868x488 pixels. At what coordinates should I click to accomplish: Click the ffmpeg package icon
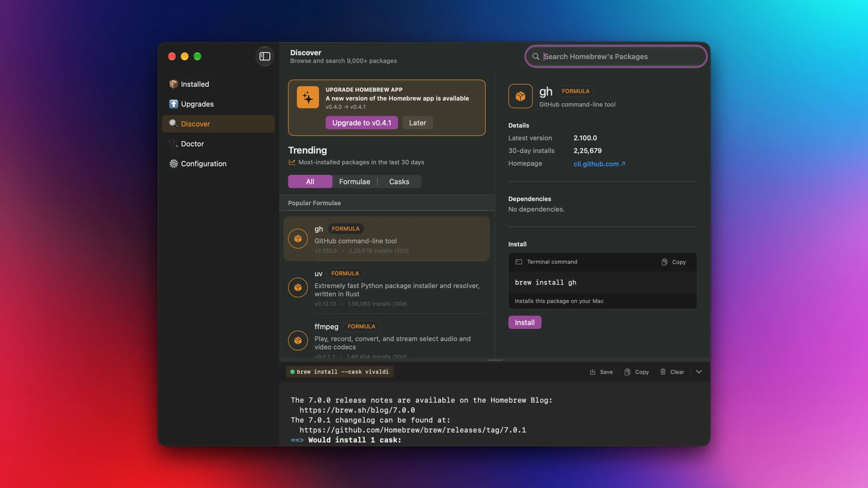(x=298, y=341)
